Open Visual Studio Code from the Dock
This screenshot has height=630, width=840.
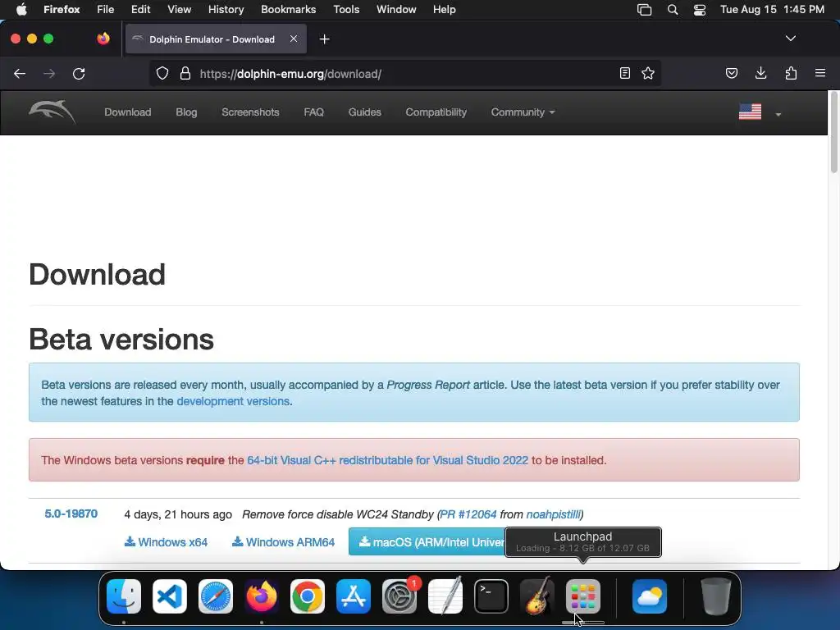[170, 596]
